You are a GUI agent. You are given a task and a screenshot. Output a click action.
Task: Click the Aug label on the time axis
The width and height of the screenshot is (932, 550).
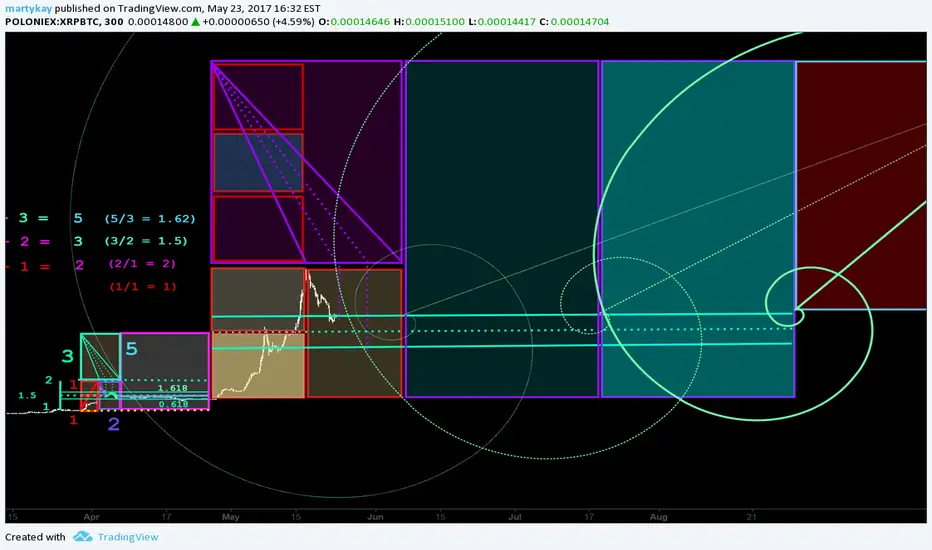coord(659,517)
